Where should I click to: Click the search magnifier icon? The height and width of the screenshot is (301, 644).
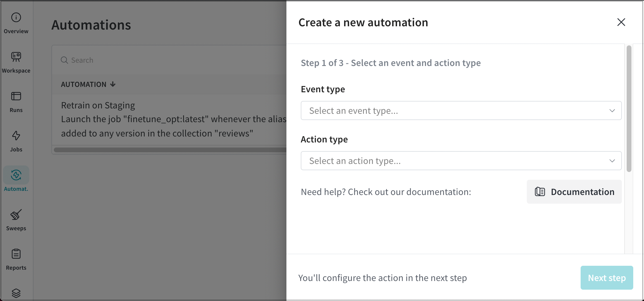coord(64,60)
